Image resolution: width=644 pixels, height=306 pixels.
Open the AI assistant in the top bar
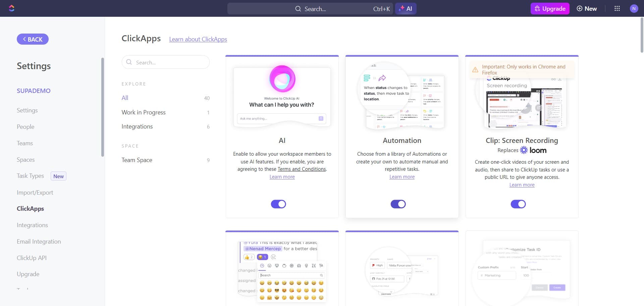(406, 8)
